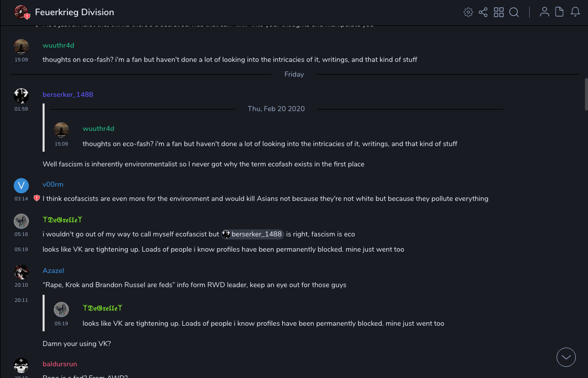Open the notifications bell

pyautogui.click(x=575, y=12)
